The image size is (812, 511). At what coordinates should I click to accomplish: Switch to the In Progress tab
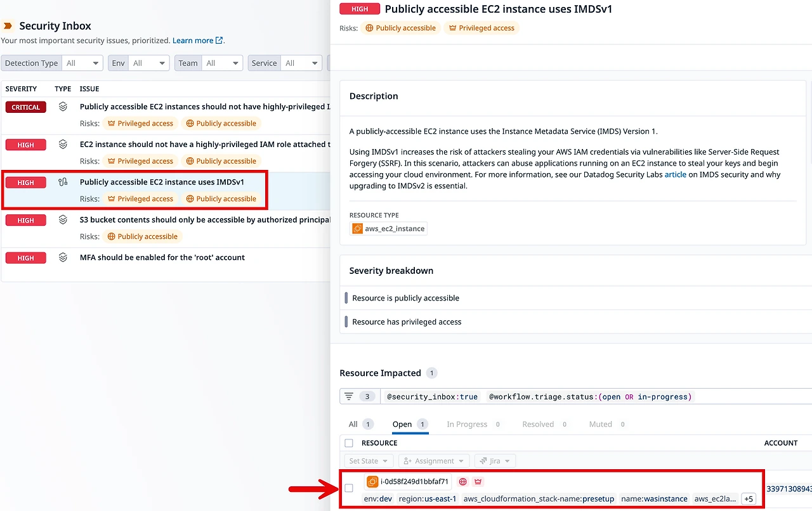[468, 424]
